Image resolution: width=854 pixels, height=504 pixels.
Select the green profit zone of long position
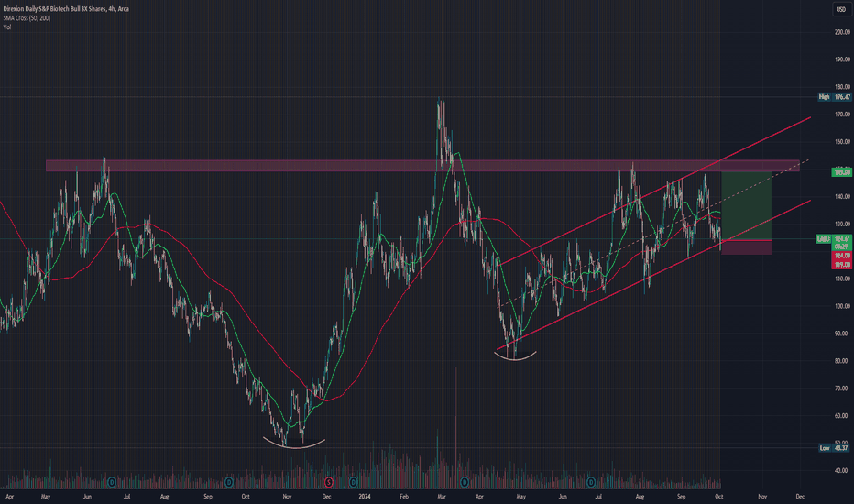pyautogui.click(x=746, y=205)
